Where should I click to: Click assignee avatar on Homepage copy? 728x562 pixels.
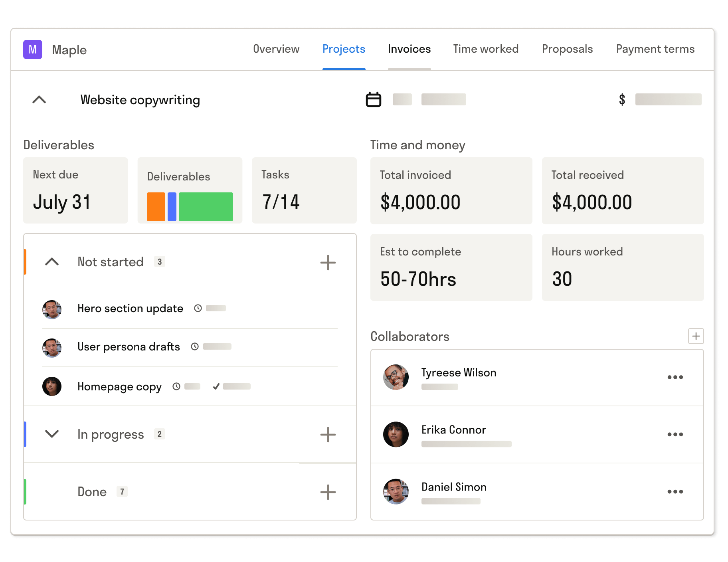(x=52, y=386)
